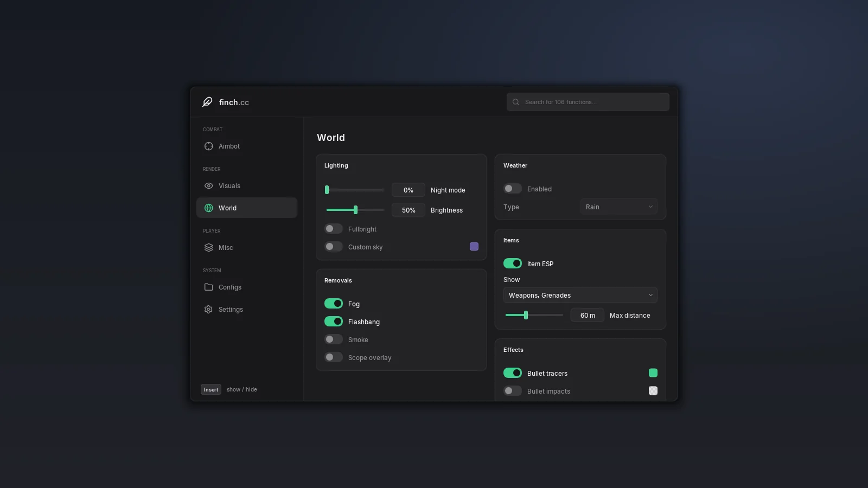The height and width of the screenshot is (488, 868).
Task: Click the World globe icon
Action: coord(208,208)
